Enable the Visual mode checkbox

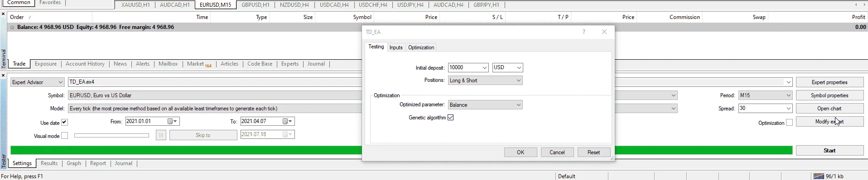point(64,136)
